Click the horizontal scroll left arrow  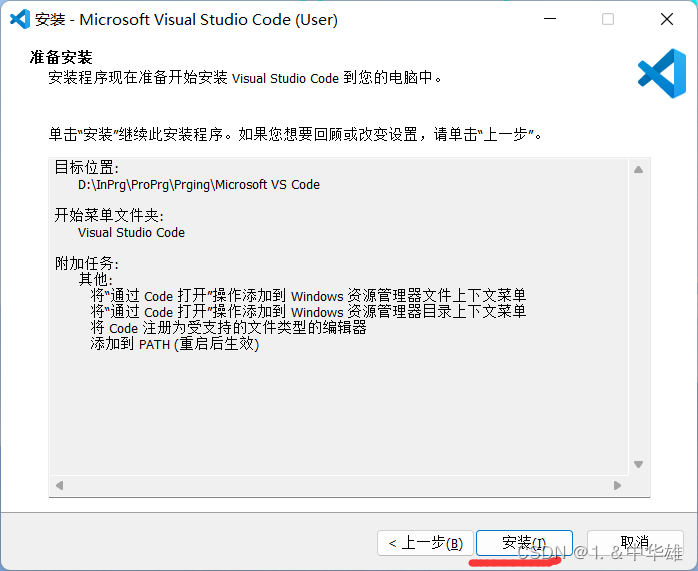click(60, 485)
